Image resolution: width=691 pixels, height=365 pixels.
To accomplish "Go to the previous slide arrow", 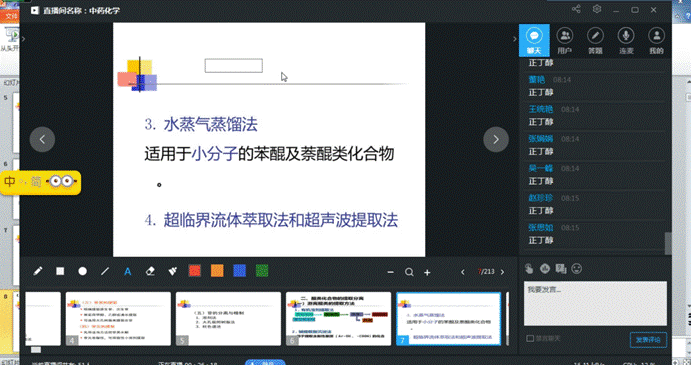I will [42, 139].
